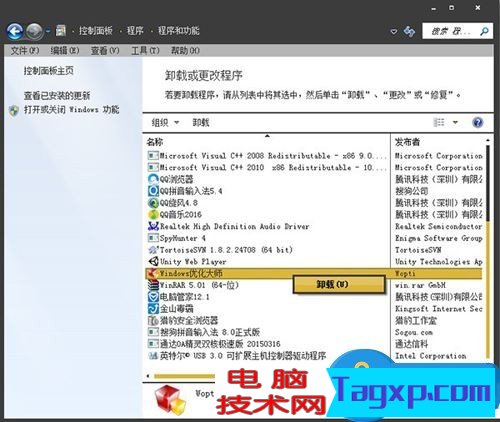Choose 卸载(U) in the context menu
The height and width of the screenshot is (422, 500).
pos(339,284)
